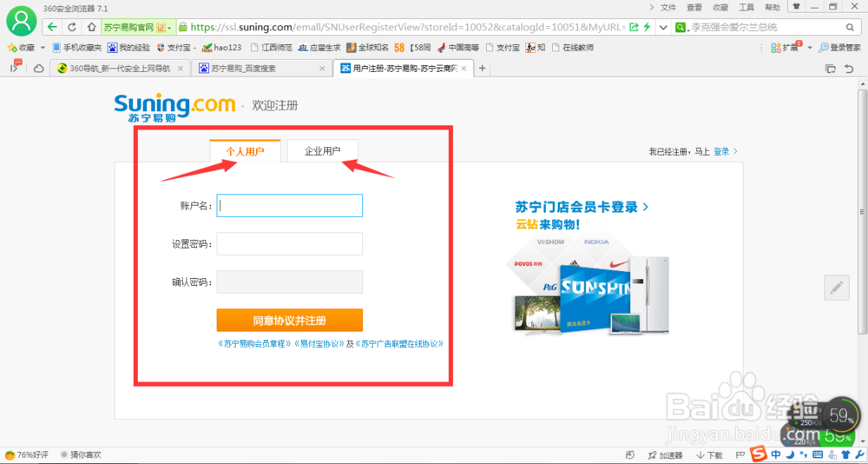Click the Sogou input S icon
The height and width of the screenshot is (464, 868).
point(760,454)
